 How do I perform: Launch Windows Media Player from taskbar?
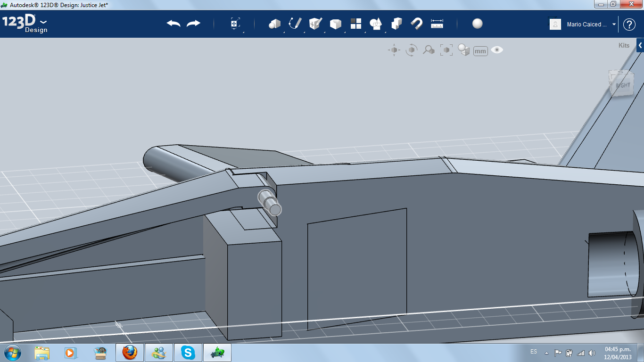(x=70, y=353)
